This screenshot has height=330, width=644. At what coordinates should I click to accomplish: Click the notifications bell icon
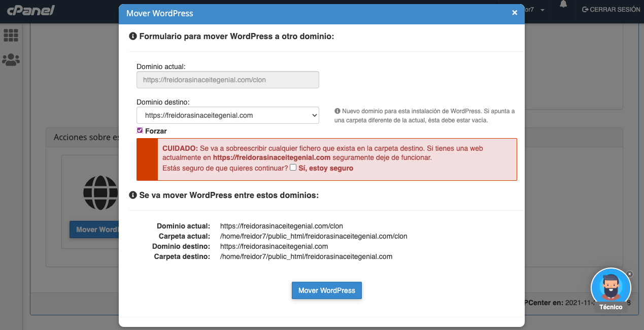[x=563, y=5]
